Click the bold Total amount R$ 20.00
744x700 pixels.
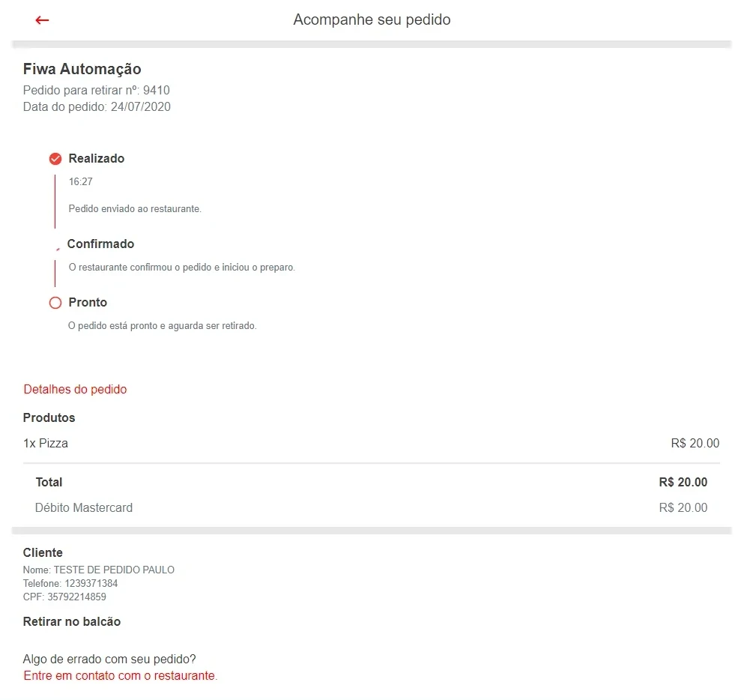tap(683, 483)
